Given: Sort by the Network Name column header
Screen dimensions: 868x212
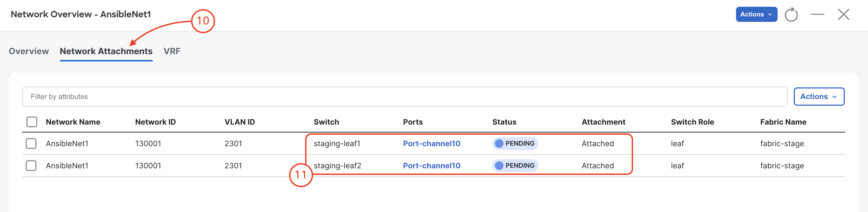Looking at the screenshot, I should pyautogui.click(x=73, y=122).
